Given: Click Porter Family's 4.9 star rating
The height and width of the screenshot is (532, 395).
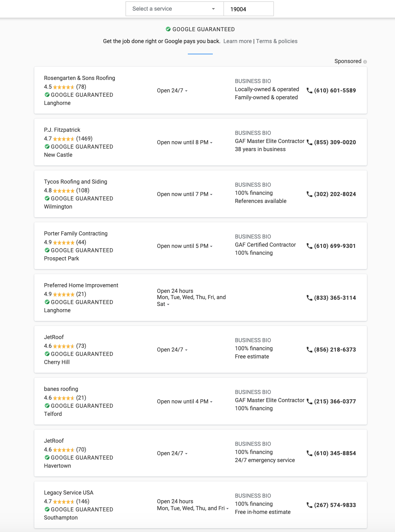Looking at the screenshot, I should [x=64, y=242].
